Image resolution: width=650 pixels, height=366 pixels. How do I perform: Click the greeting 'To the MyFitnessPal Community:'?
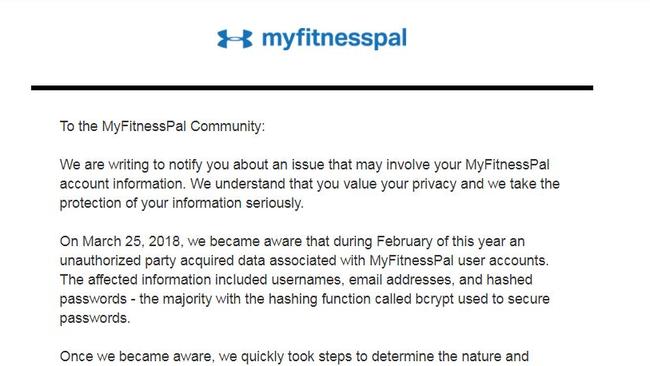pos(162,126)
